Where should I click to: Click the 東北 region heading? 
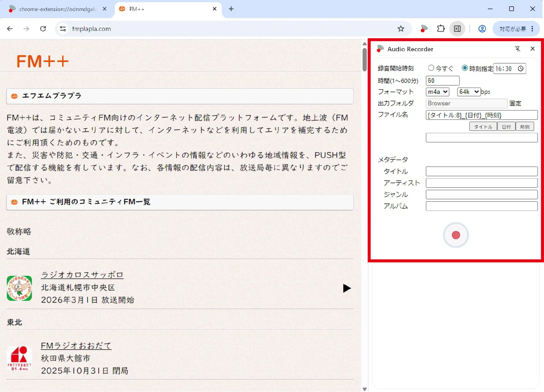point(14,322)
